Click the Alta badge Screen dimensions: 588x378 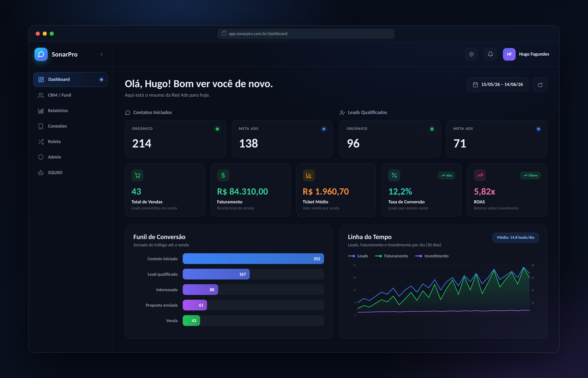point(447,175)
